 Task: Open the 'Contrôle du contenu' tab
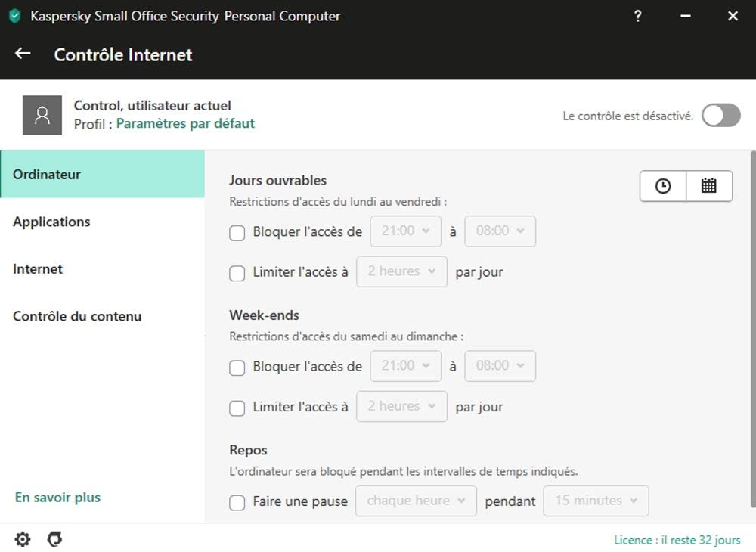coord(77,316)
